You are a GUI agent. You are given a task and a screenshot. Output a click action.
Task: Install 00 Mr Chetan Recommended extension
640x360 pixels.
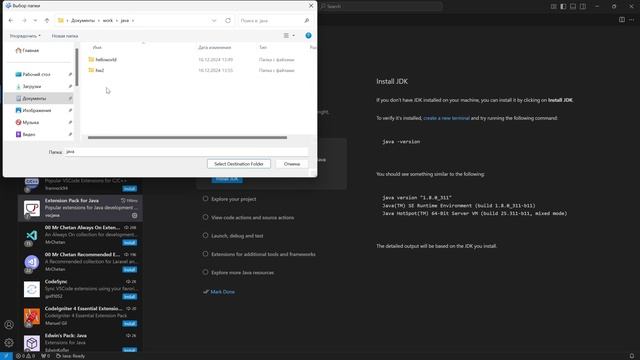pyautogui.click(x=130, y=270)
